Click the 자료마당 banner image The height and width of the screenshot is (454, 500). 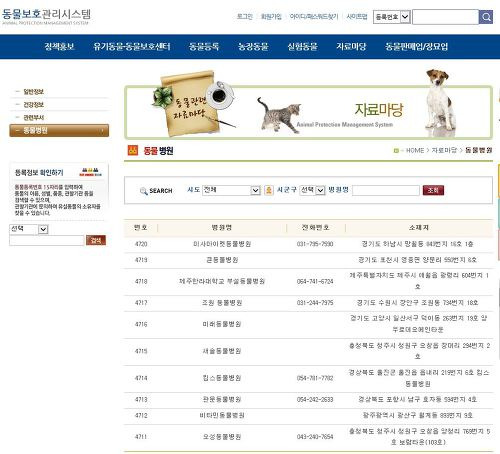click(308, 104)
